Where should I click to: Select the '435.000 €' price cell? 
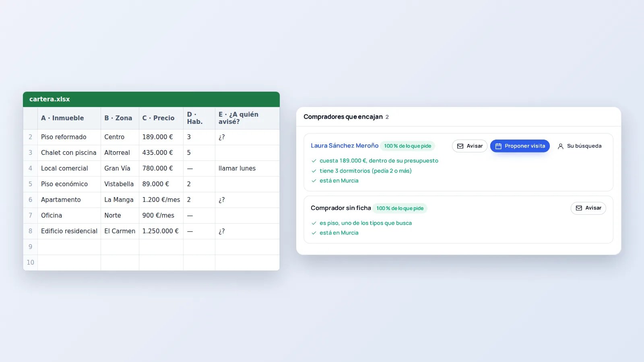(161, 153)
